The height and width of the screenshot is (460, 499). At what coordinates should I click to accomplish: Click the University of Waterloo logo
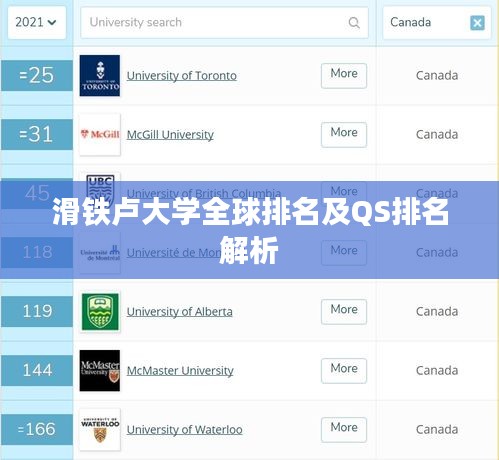click(100, 430)
